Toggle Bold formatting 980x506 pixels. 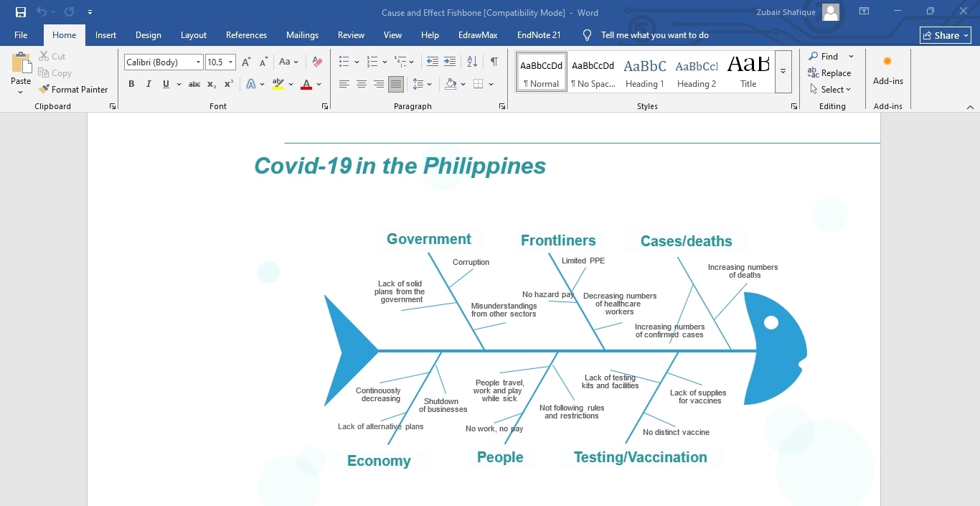coord(131,84)
